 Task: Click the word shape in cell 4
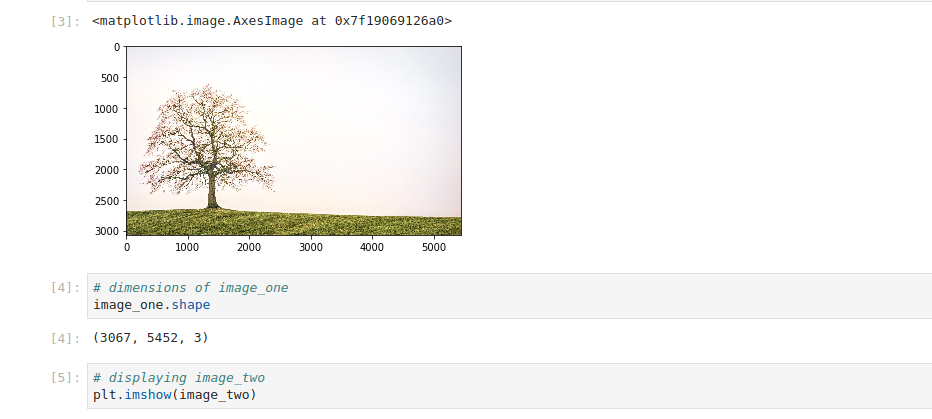click(191, 305)
